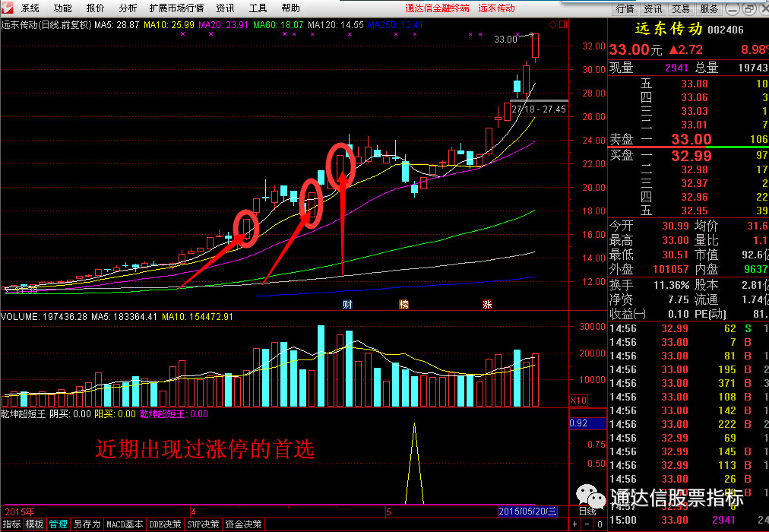Click the 财 info marker on the chart
769x532 pixels.
click(x=347, y=305)
